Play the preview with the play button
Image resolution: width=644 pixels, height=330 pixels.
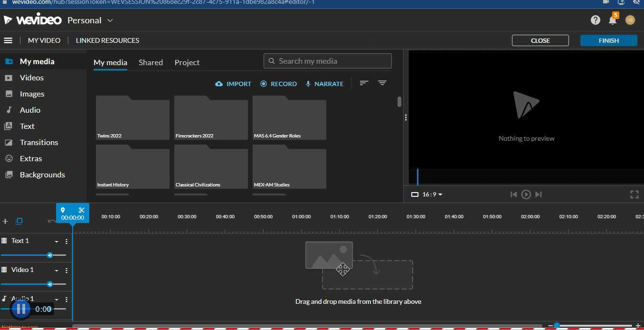coord(526,194)
